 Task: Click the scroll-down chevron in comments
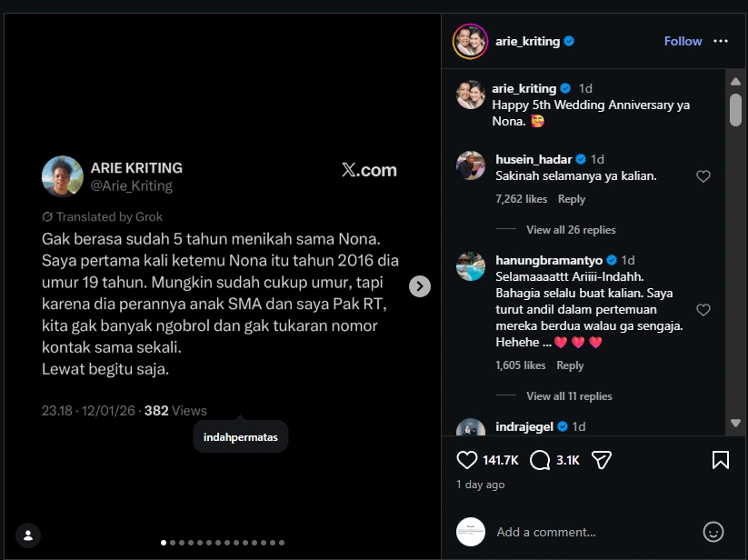(x=734, y=424)
